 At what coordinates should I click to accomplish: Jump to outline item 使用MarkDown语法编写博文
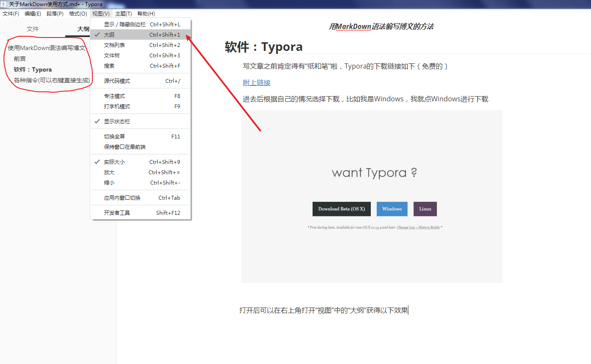pos(47,48)
